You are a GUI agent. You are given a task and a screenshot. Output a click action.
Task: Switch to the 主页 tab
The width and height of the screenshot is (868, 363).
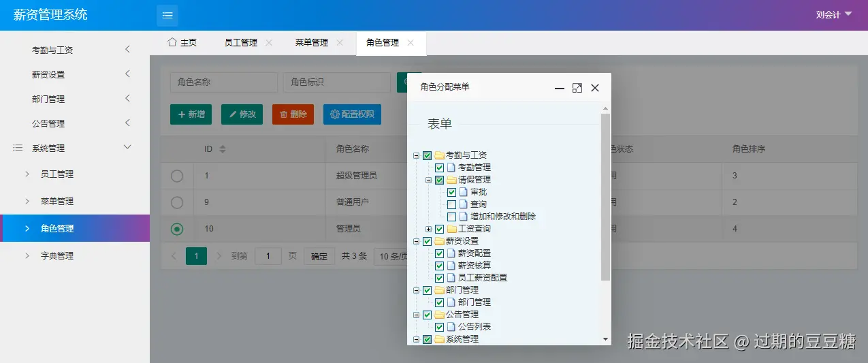click(x=182, y=42)
